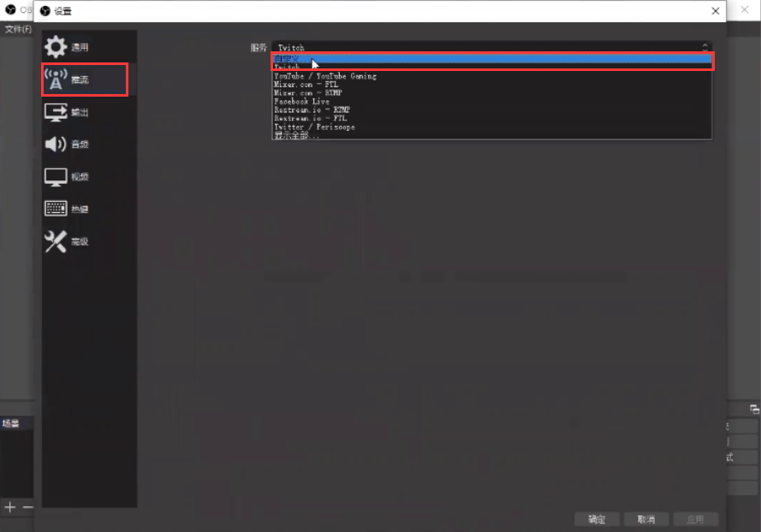Choose Twitter / Periscope service
This screenshot has height=532, width=761.
click(314, 127)
